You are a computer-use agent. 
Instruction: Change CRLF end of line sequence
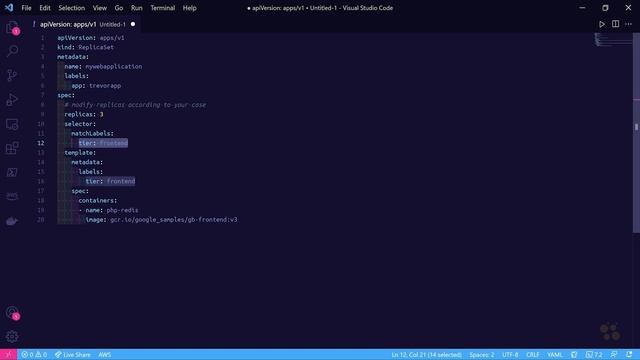click(x=533, y=354)
